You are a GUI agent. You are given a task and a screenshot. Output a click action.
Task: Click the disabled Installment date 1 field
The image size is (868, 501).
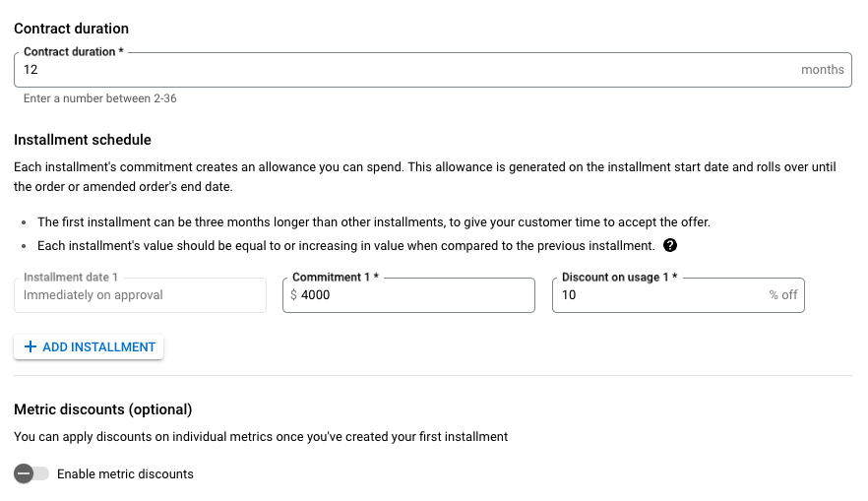tap(140, 295)
